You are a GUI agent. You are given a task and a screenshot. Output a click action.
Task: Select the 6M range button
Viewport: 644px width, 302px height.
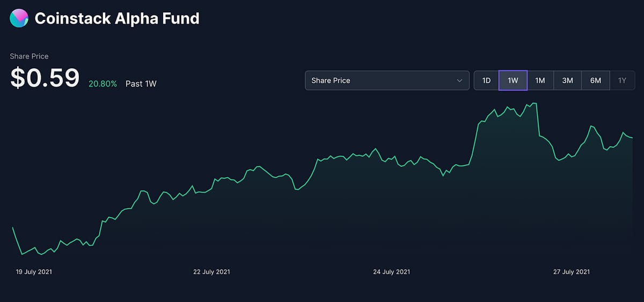click(595, 81)
